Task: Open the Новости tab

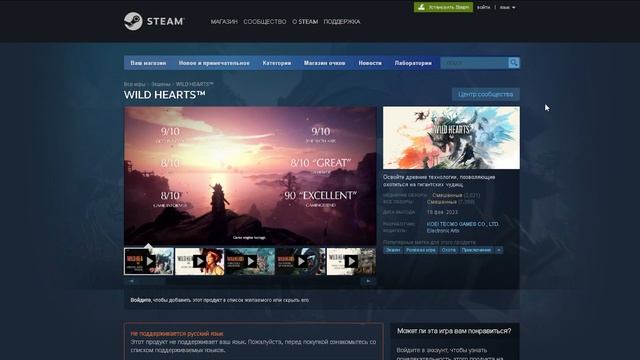Action: (370, 63)
